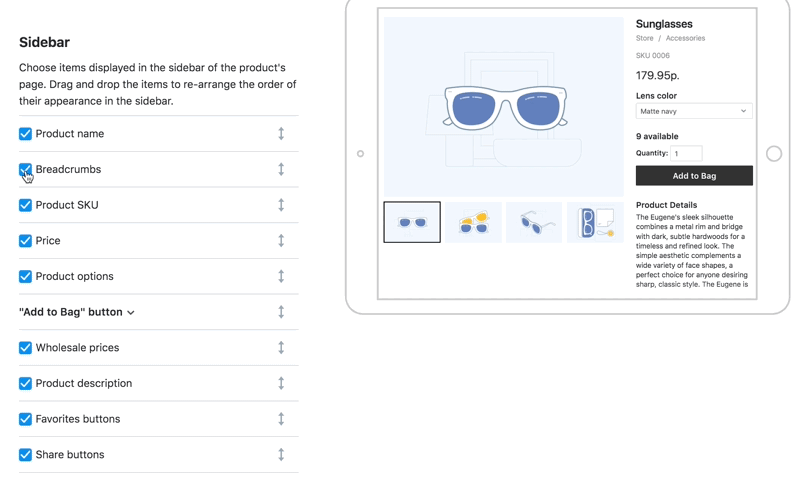
Task: Disable the Favorites buttons checkbox
Action: [x=25, y=419]
